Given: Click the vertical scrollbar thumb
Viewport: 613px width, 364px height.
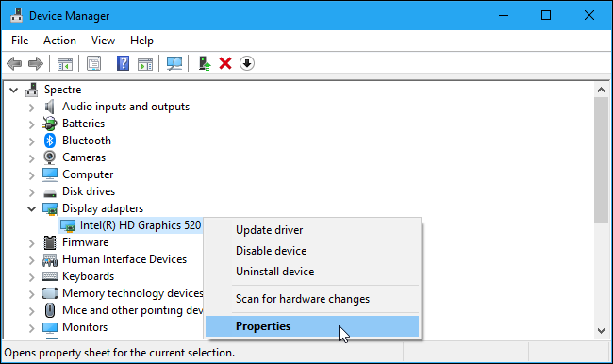Looking at the screenshot, I should click(x=602, y=160).
